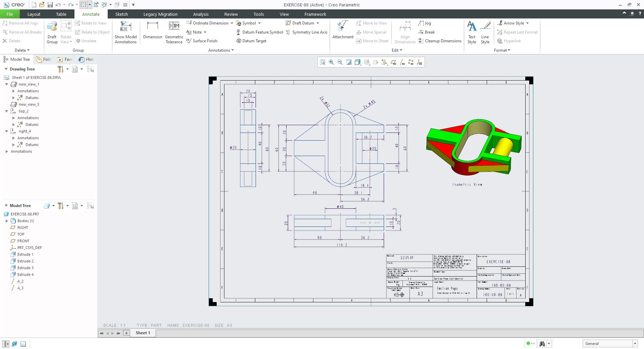Select the Geometric Tolerance tool
Image resolution: width=644 pixels, height=349 pixels.
(x=174, y=32)
